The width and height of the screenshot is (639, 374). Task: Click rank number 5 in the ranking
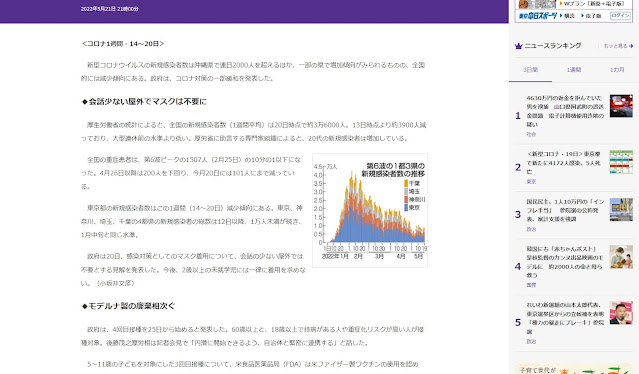point(518,323)
